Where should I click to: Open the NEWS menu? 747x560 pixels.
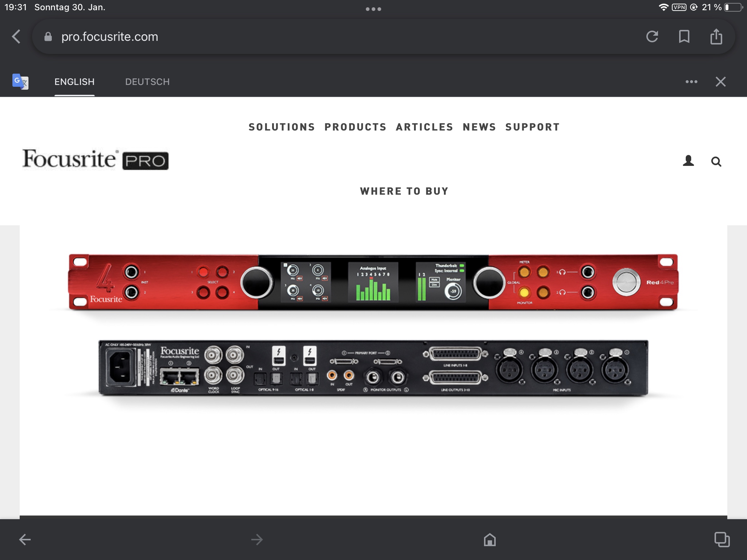coord(479,127)
